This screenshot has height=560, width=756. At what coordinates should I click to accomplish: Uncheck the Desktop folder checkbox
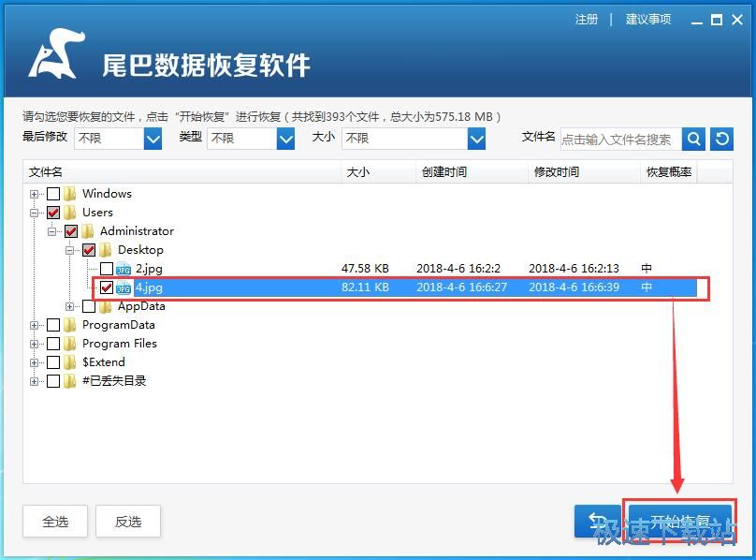point(89,250)
